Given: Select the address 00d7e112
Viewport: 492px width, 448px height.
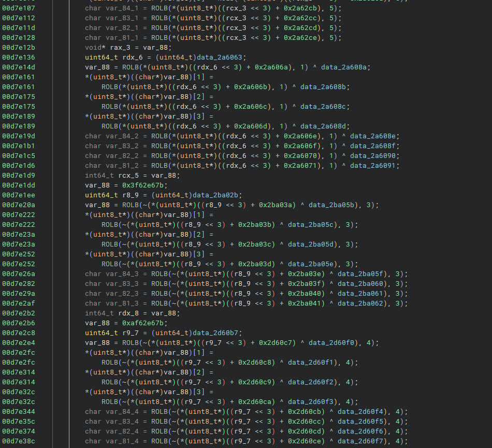Looking at the screenshot, I should pyautogui.click(x=19, y=18).
